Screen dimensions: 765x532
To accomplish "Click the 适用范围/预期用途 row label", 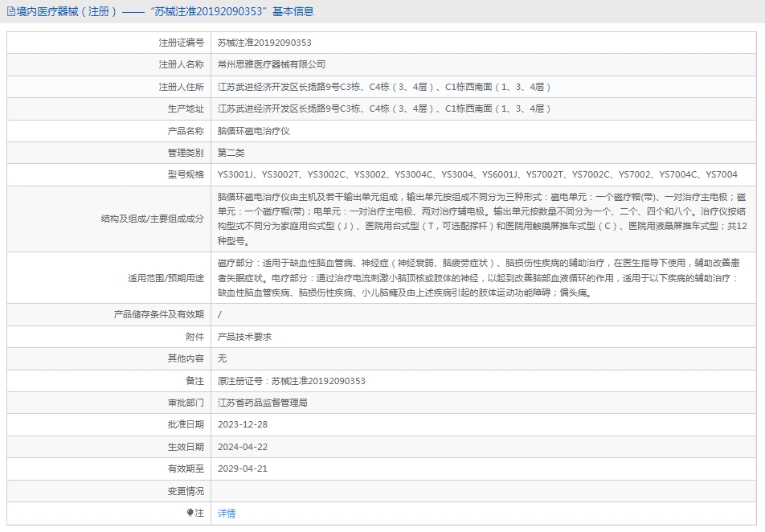I will 166,278.
